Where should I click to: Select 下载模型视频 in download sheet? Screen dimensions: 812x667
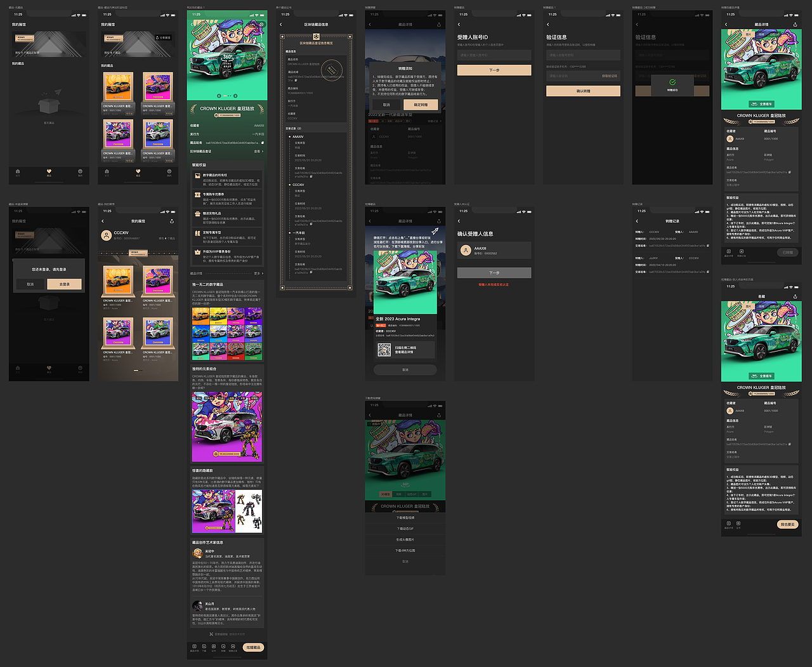[x=405, y=518]
